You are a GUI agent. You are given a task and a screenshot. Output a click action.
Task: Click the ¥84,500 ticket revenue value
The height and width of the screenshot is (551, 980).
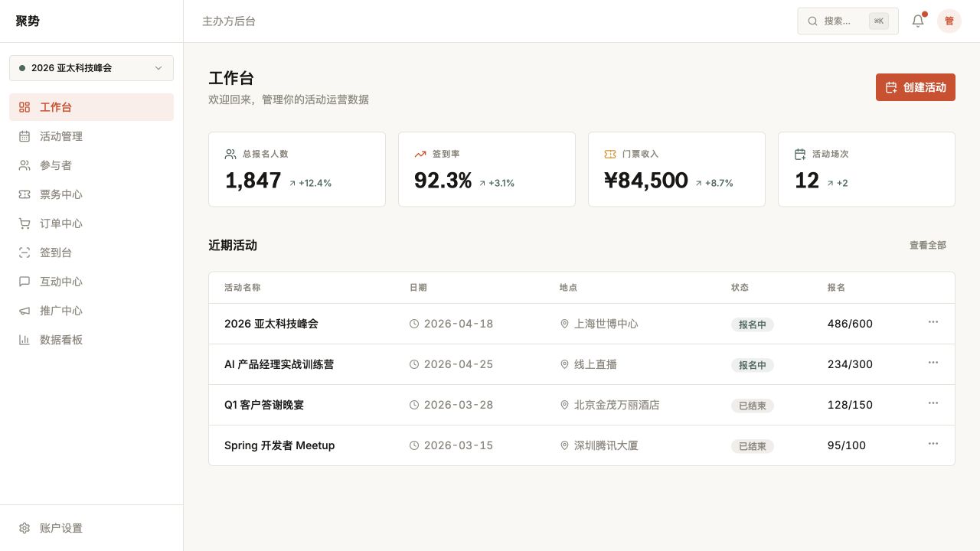click(646, 181)
